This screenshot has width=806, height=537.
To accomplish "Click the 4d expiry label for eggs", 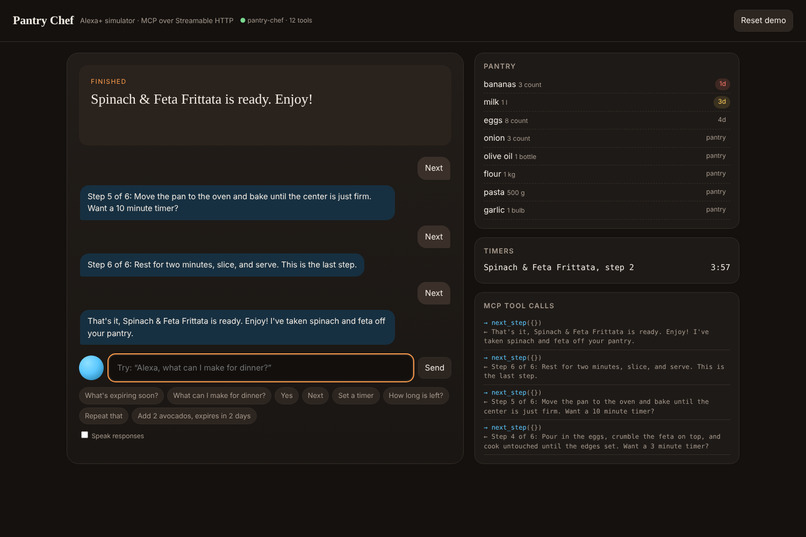I will click(x=722, y=120).
